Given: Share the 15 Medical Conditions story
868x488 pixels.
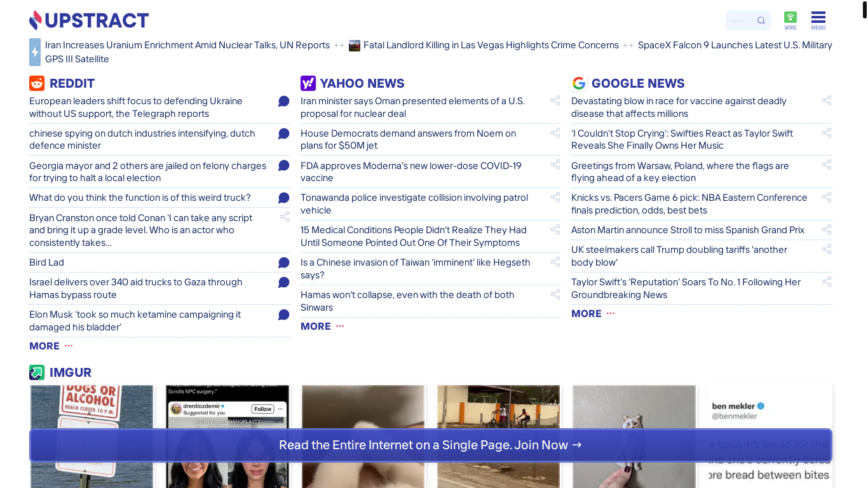Looking at the screenshot, I should [555, 229].
